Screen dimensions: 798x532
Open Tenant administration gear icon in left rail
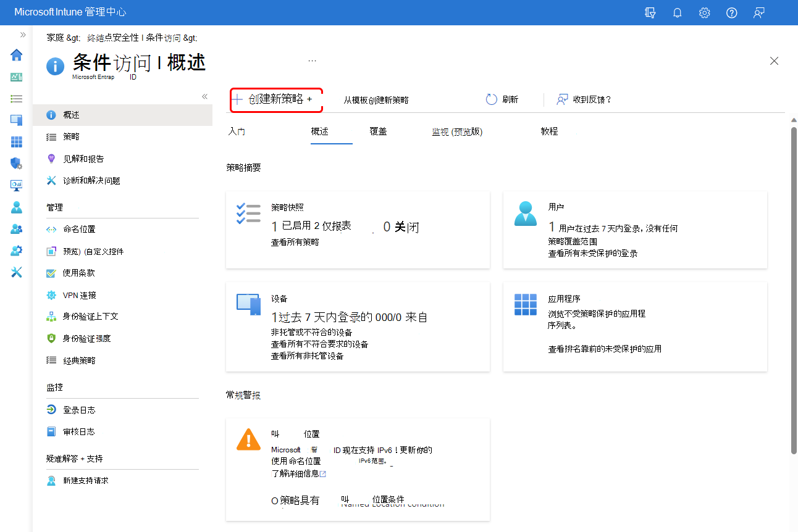(x=17, y=251)
